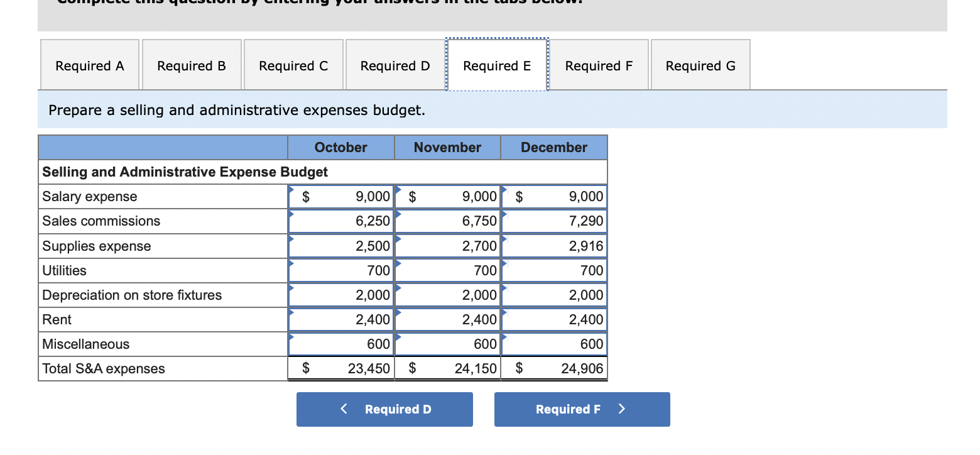Edit November Miscellaneous cell
Screen dimensions: 980x455
448,344
